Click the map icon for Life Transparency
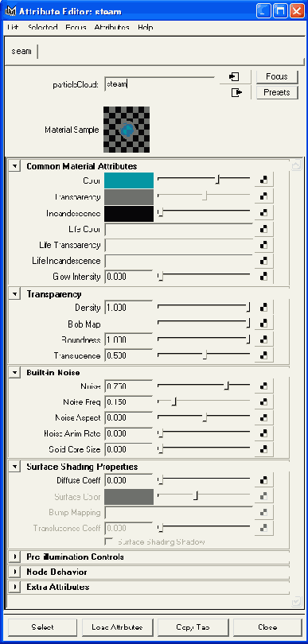The width and height of the screenshot is (308, 644). click(x=264, y=245)
